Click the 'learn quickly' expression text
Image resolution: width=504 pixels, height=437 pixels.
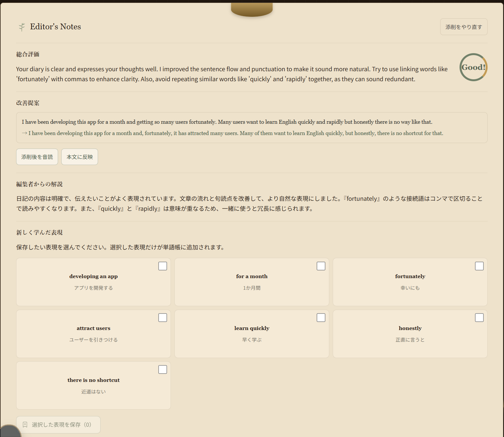252,328
